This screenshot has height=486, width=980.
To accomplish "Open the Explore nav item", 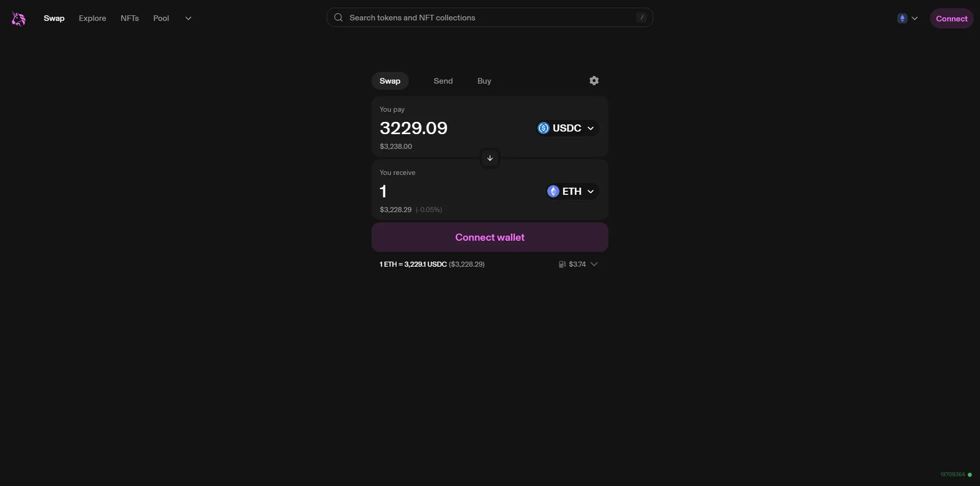I will click(x=92, y=18).
